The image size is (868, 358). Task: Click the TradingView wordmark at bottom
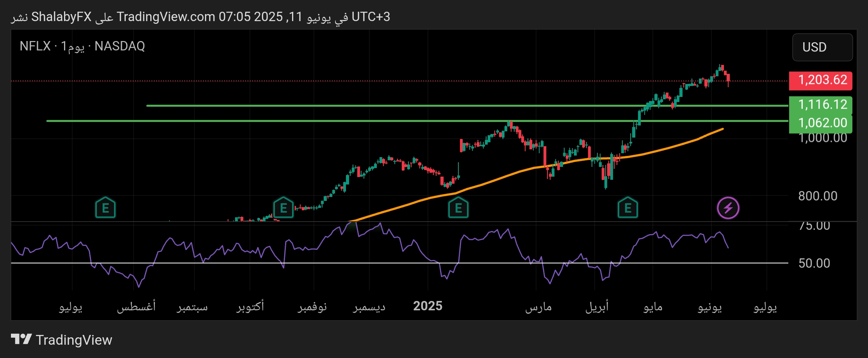tap(74, 340)
